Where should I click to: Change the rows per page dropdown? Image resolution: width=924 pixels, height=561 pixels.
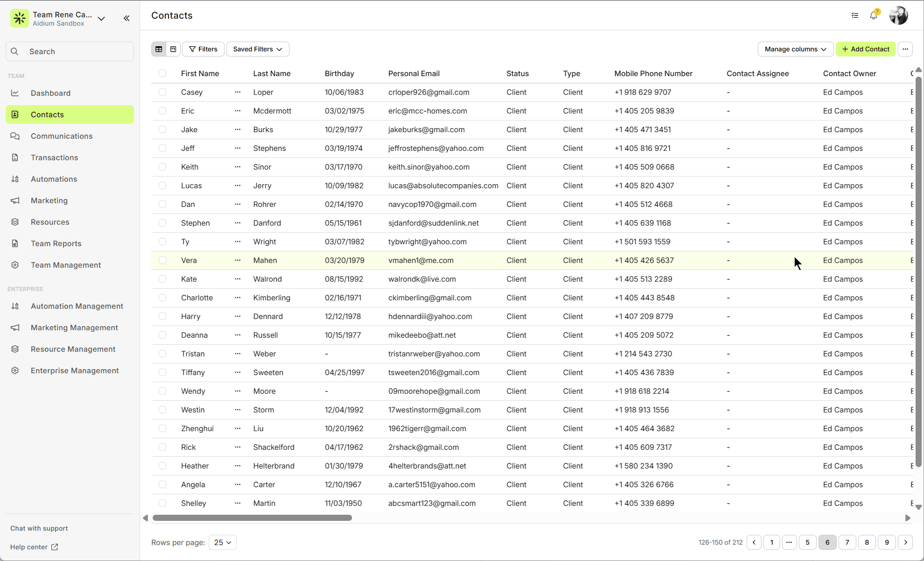[x=223, y=542]
